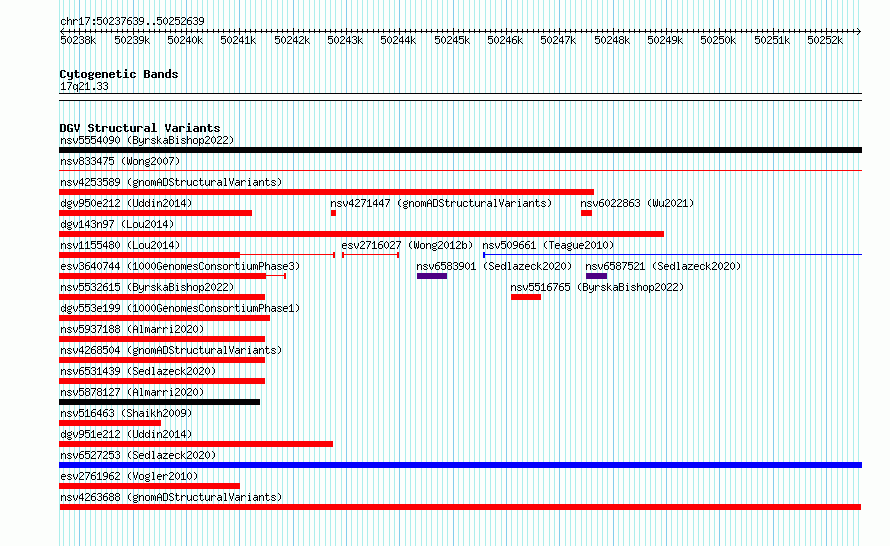Open nsv516463 (Shaikh2009) label

point(126,413)
